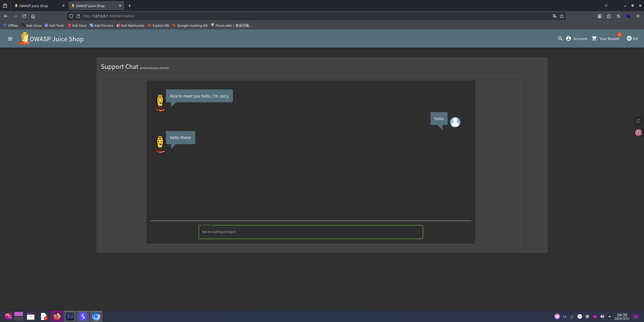Click the translation extension icon in toolbar
Image resolution: width=644 pixels, height=322 pixels.
click(x=618, y=16)
